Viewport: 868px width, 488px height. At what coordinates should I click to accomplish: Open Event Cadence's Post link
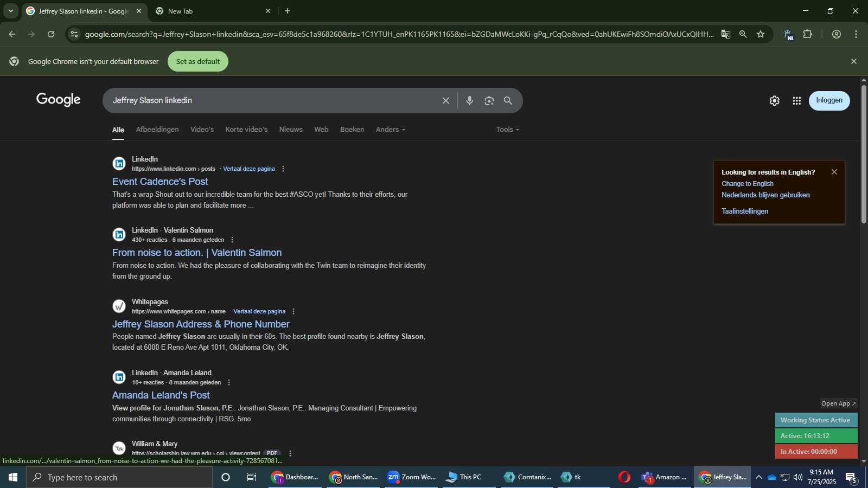click(160, 182)
